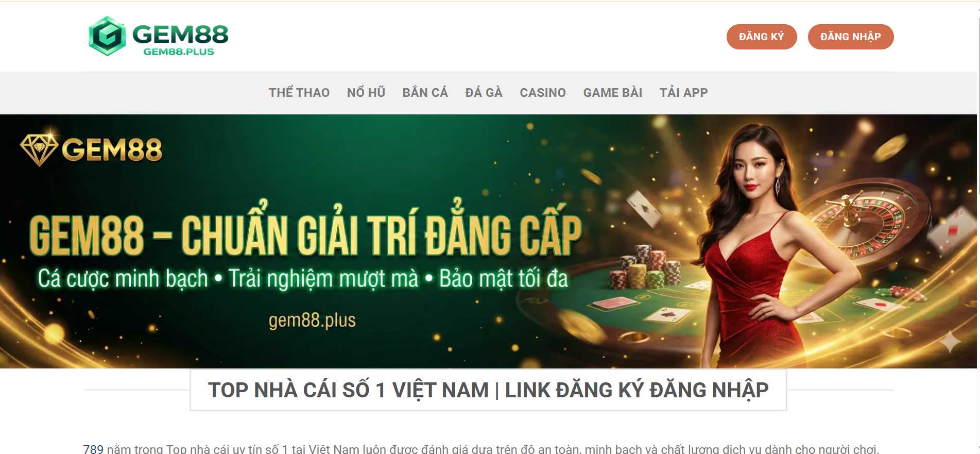The image size is (980, 454).
Task: Click the gem88.plus text in the banner
Action: tap(312, 320)
